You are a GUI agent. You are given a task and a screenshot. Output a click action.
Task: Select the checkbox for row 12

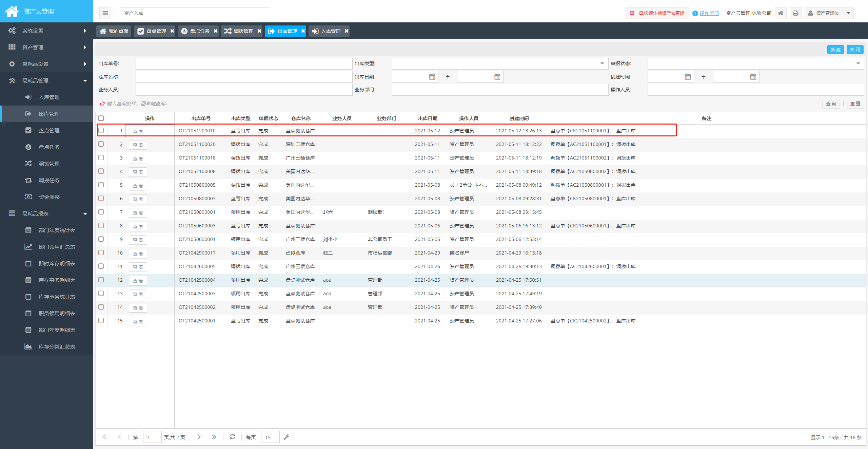point(101,280)
